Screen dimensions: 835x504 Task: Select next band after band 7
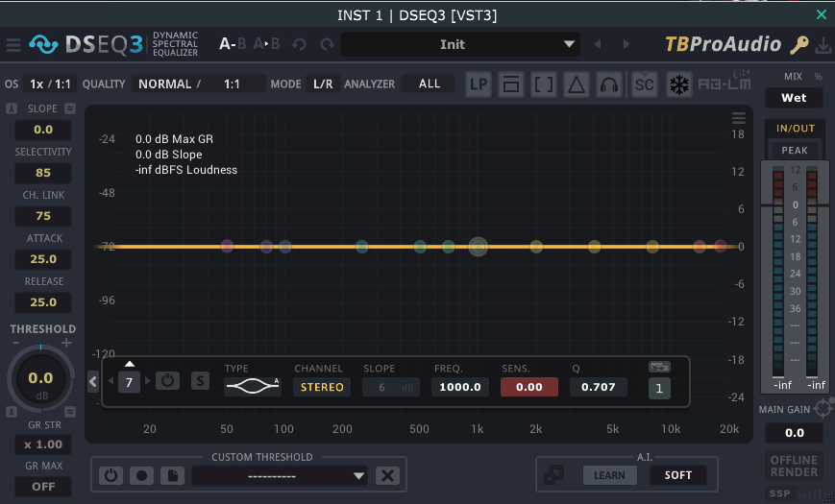point(148,381)
